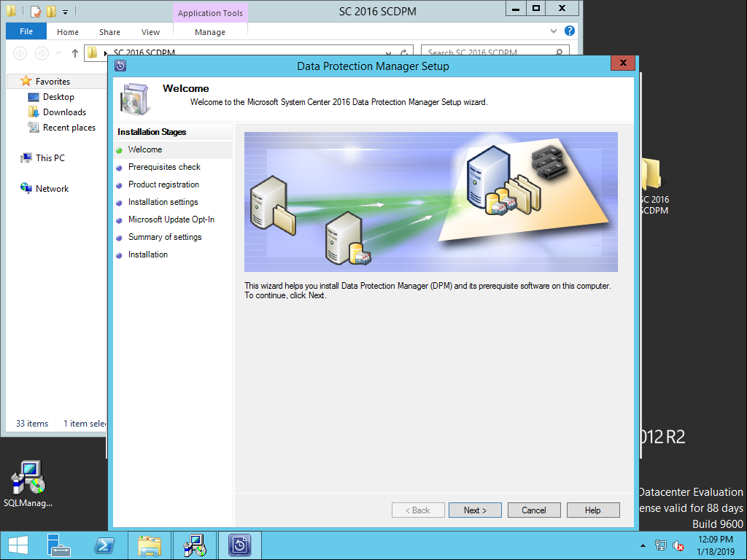The height and width of the screenshot is (560, 747).
Task: Expand the ribbon with the chevron arrow
Action: point(554,31)
